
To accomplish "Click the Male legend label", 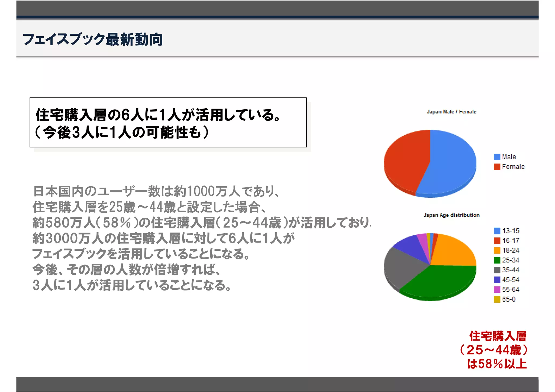I will pos(509,157).
